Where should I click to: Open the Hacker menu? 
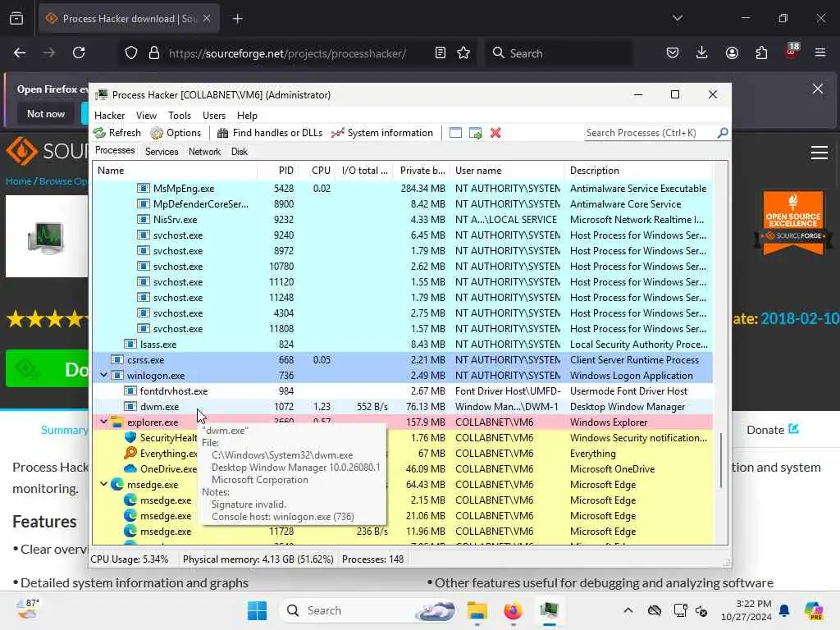tap(109, 115)
